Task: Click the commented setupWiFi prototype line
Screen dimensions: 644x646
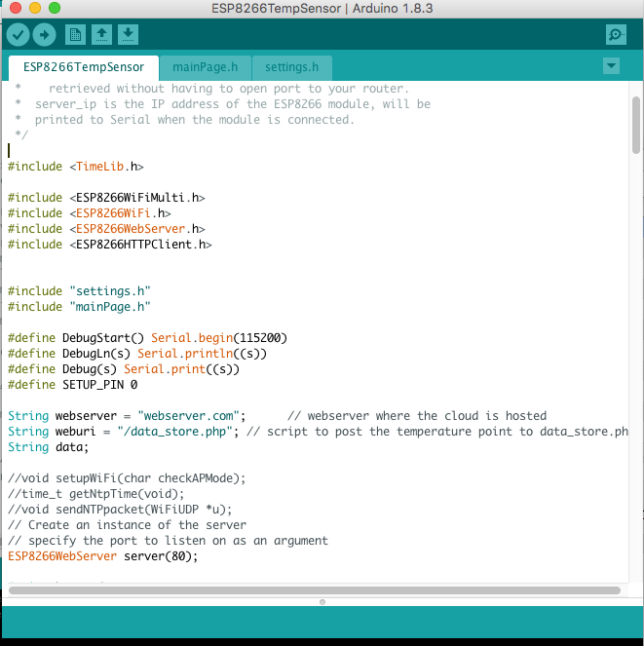Action: click(127, 478)
